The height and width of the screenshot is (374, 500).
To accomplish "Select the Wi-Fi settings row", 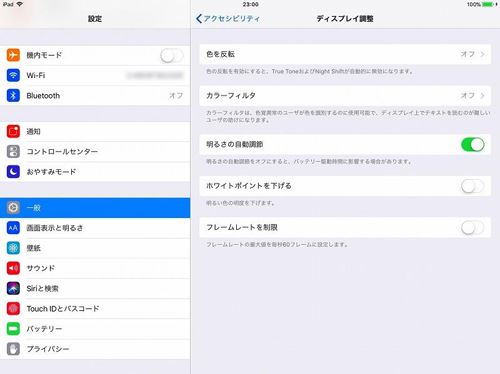I will click(x=95, y=75).
